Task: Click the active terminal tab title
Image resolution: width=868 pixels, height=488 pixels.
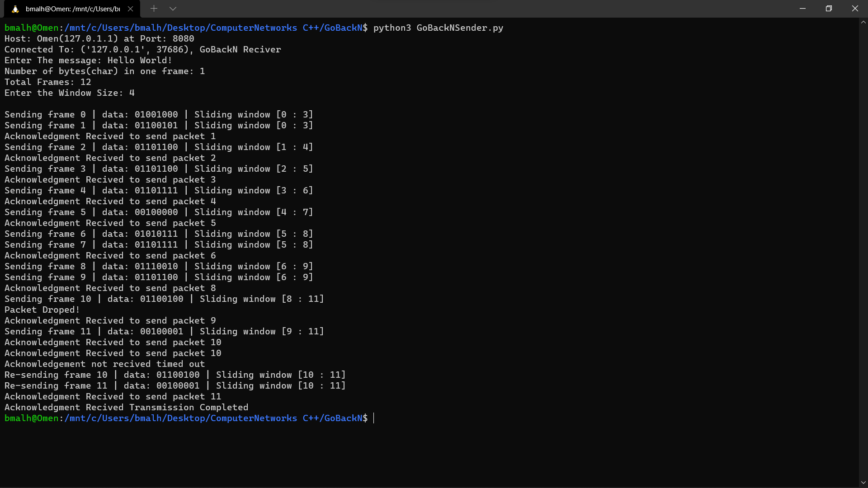Action: click(x=72, y=9)
